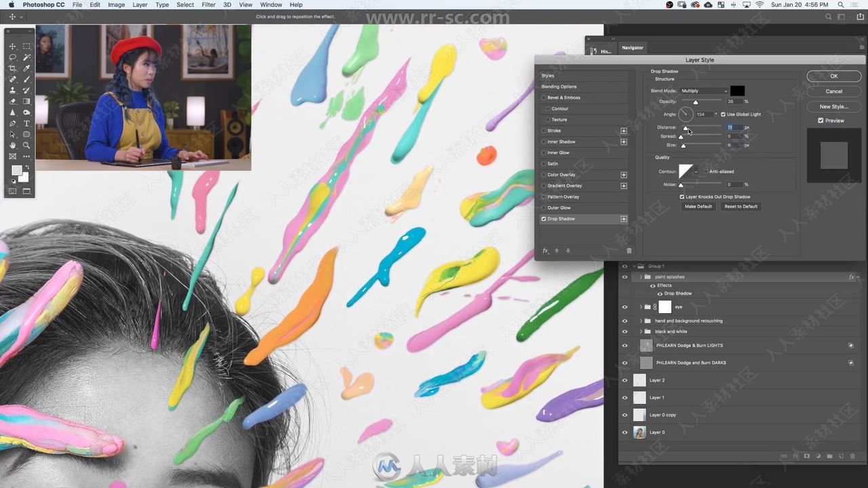Click the Opacity slider handle
868x488 pixels.
click(x=695, y=102)
